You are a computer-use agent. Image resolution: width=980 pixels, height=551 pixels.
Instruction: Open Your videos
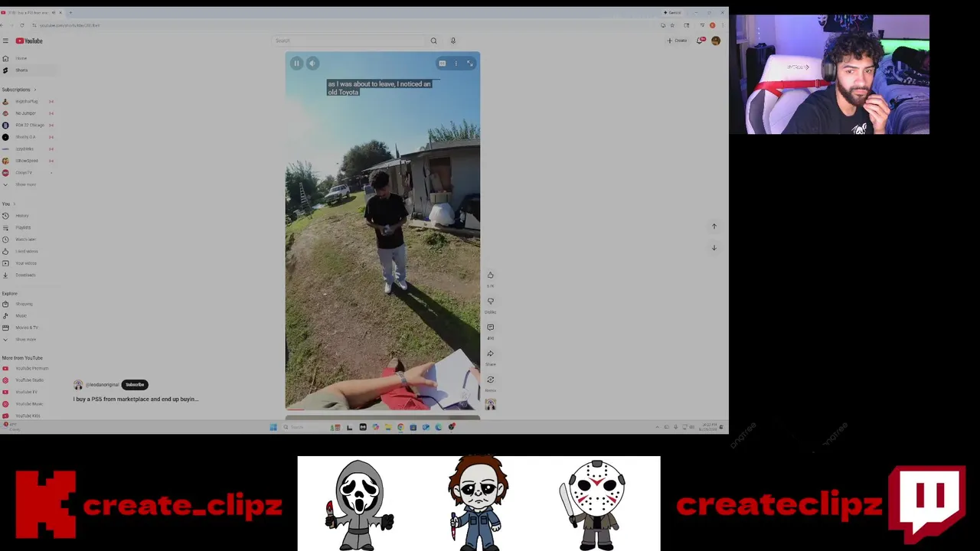tap(25, 263)
